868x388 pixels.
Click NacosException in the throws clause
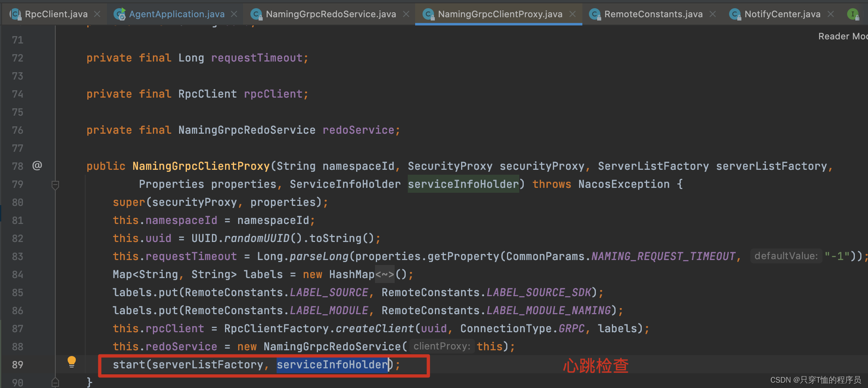coord(624,184)
